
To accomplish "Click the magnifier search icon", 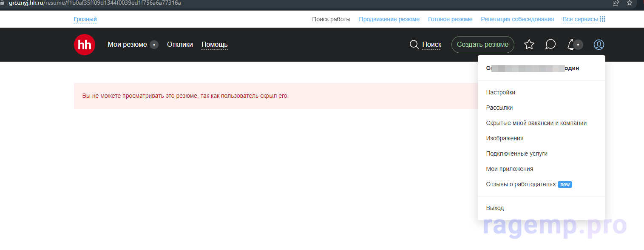I will coord(414,45).
